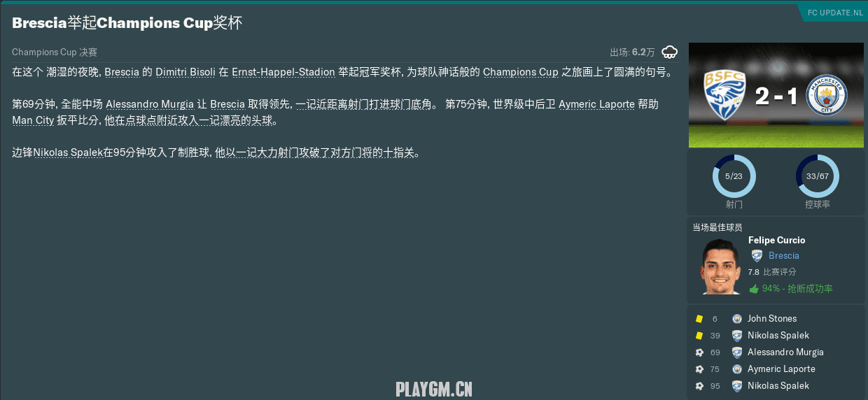Image resolution: width=868 pixels, height=400 pixels.
Task: Open the Ernst-Happel-Stadion stadium link
Action: [x=283, y=72]
